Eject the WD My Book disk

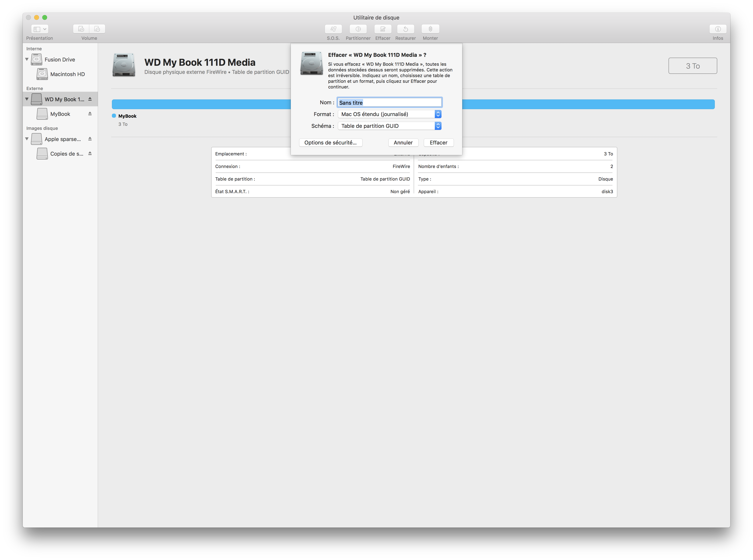(90, 99)
